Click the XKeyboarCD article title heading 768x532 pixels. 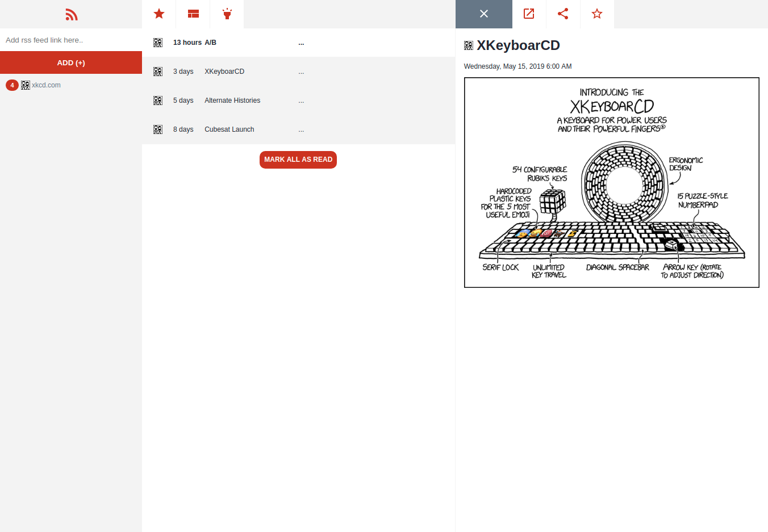click(518, 45)
